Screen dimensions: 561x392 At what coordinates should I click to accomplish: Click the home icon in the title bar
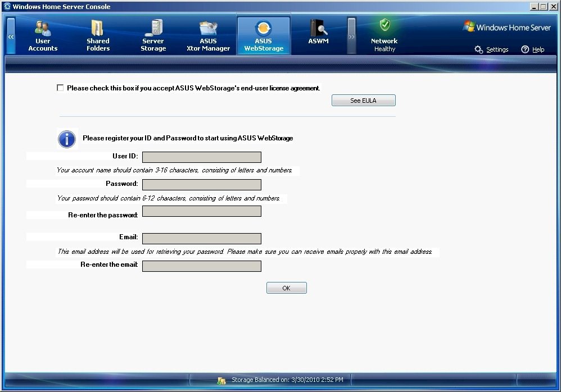7,6
